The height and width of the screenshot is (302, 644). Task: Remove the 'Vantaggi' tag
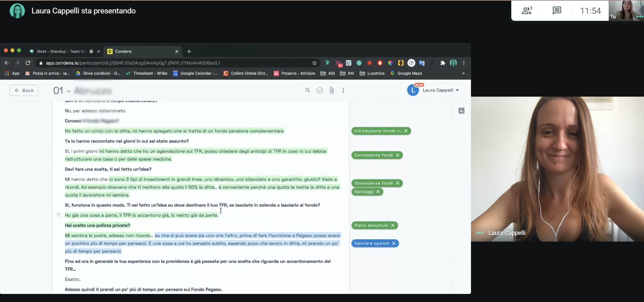pyautogui.click(x=378, y=192)
